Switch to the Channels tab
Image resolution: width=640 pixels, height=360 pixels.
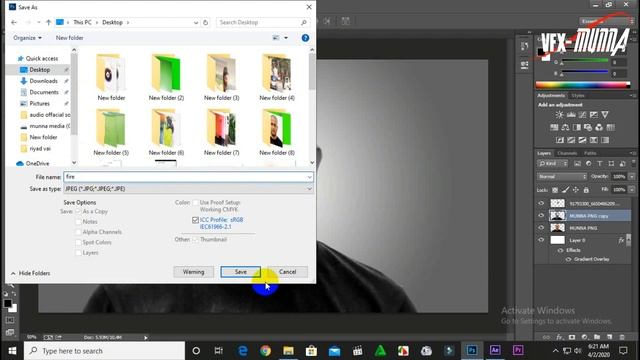click(x=567, y=153)
